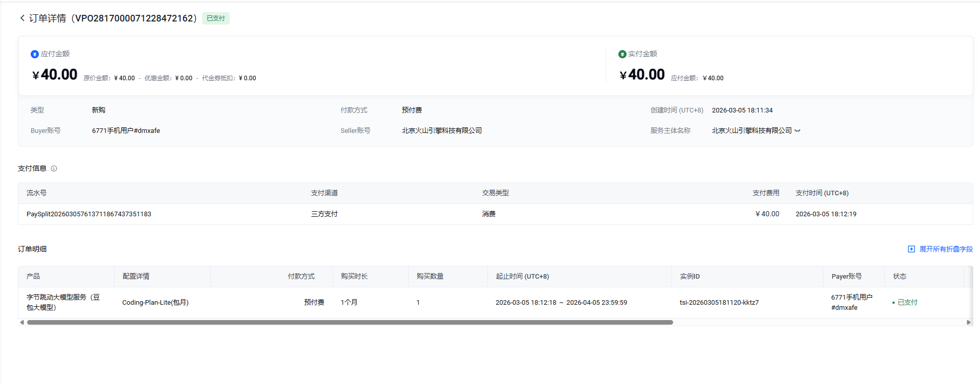Click the horizontal scrollbar thumb under order table
980x385 pixels.
(350, 322)
